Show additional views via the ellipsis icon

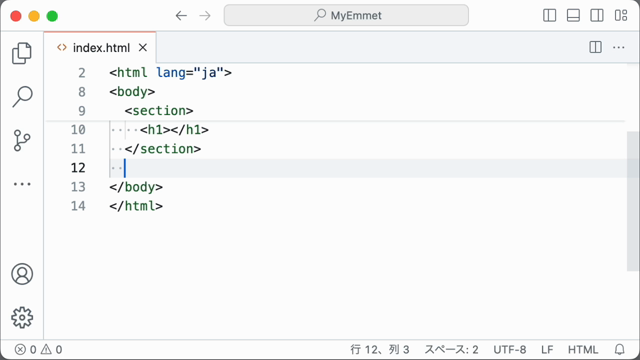(x=22, y=184)
